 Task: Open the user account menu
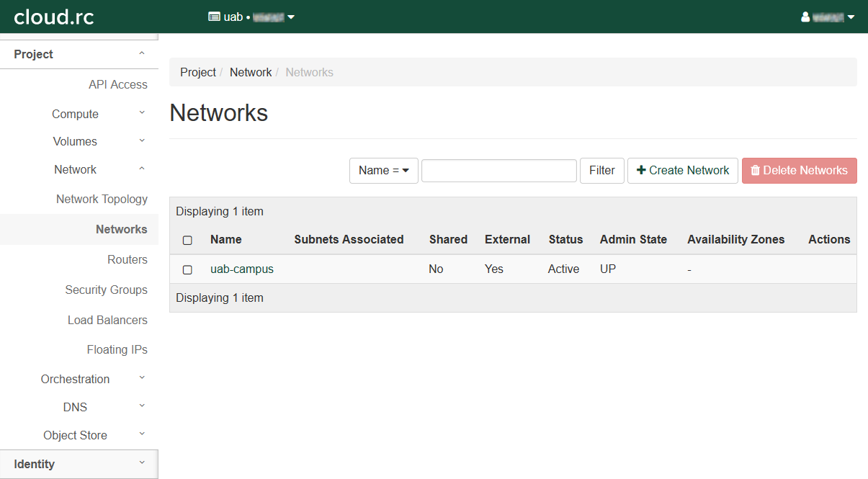[828, 17]
